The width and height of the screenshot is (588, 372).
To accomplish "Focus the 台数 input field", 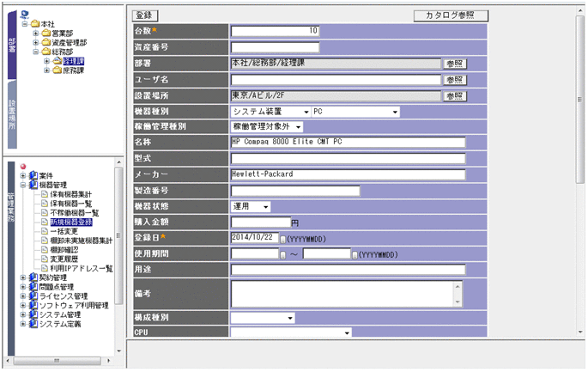I will coord(275,31).
